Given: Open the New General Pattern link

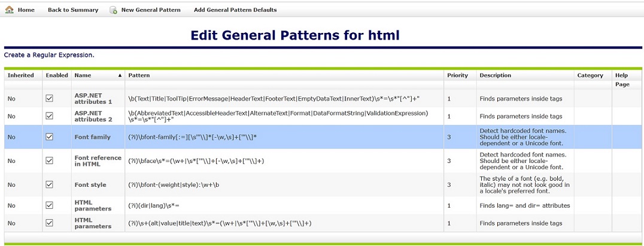Looking at the screenshot, I should click(152, 10).
